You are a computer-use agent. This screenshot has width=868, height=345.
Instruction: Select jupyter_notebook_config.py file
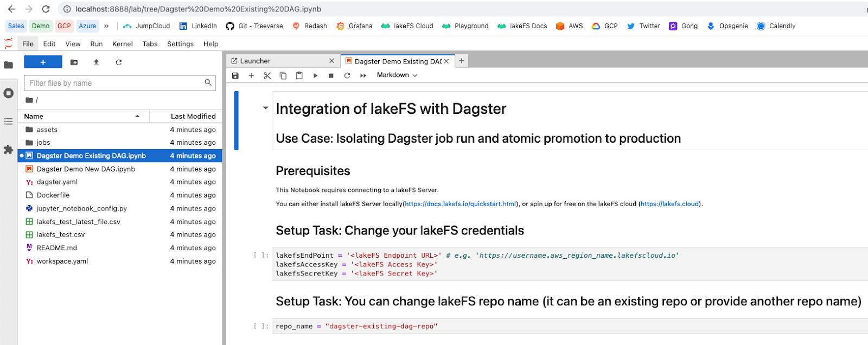[120, 208]
